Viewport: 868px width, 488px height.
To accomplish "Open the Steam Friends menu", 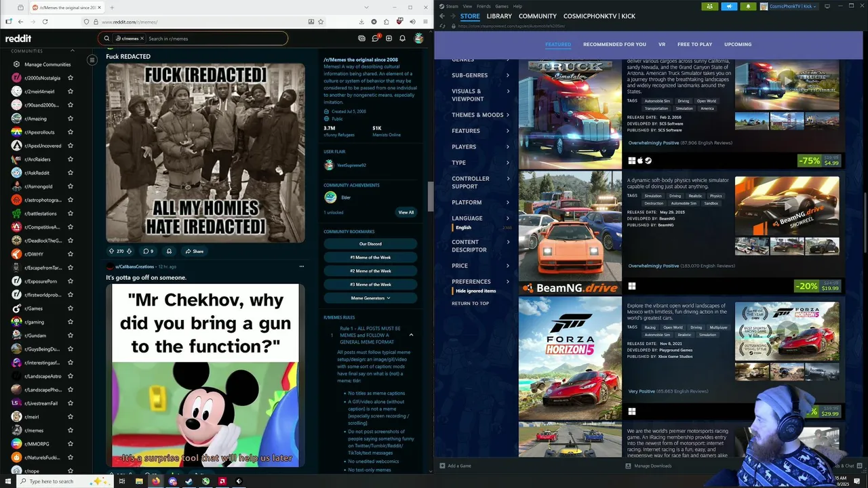I will point(484,6).
